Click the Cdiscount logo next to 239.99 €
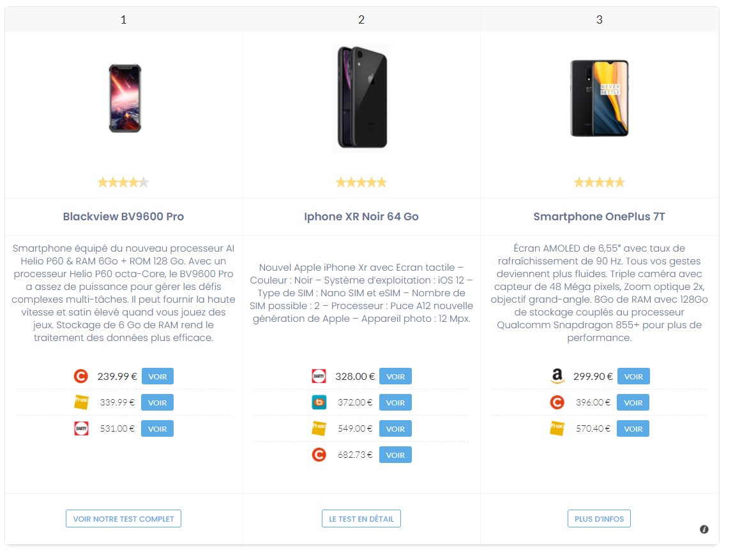Screen dimensions: 733x560 (x=80, y=376)
